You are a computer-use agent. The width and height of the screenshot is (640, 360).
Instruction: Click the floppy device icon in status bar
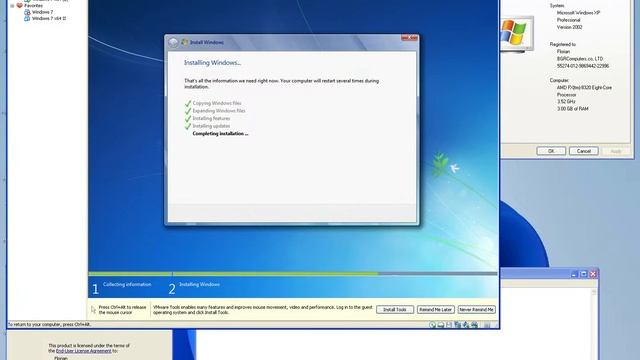[449, 325]
